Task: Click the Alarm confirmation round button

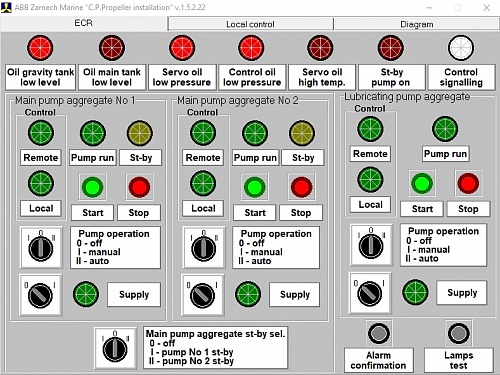Action: (379, 333)
